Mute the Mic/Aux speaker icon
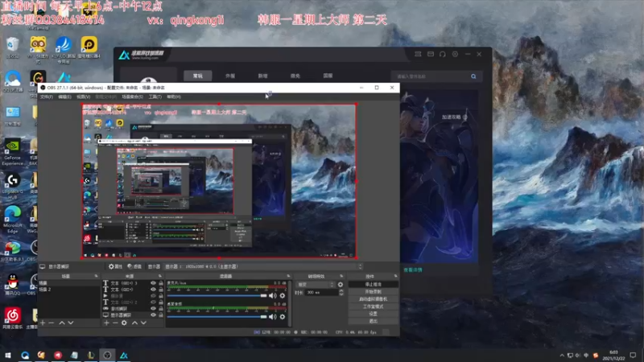This screenshot has height=362, width=644. pos(273,295)
